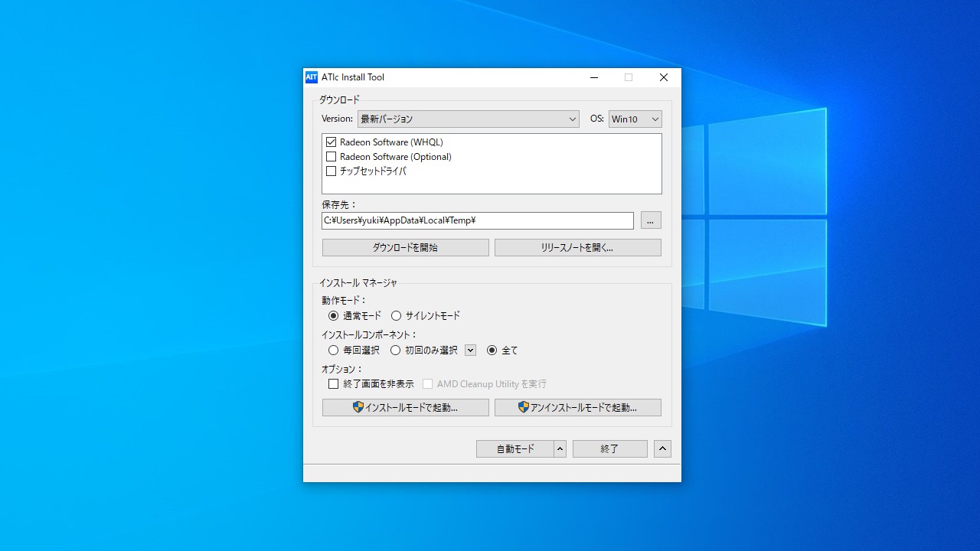Tick the チップセットドライバ checkbox
The height and width of the screenshot is (551, 980).
332,171
